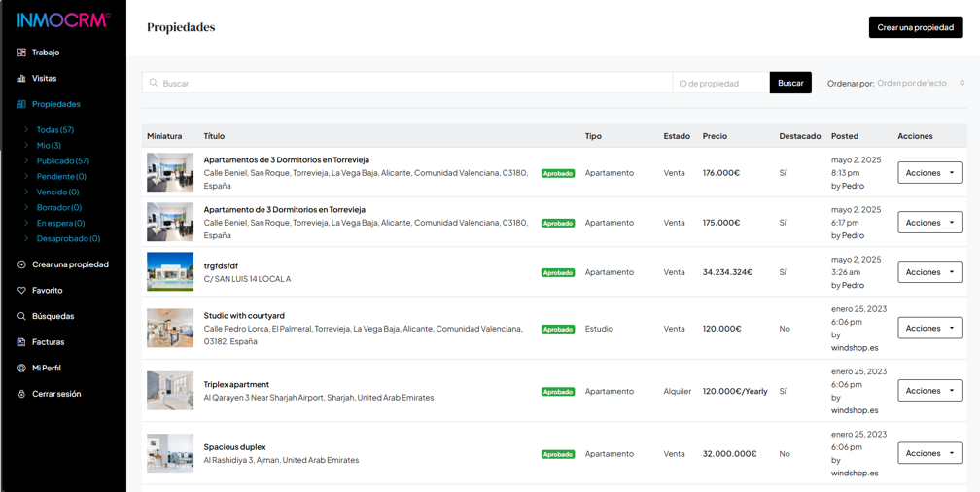The image size is (980, 492).
Task: Click the Mi Perfil user icon
Action: pos(21,369)
